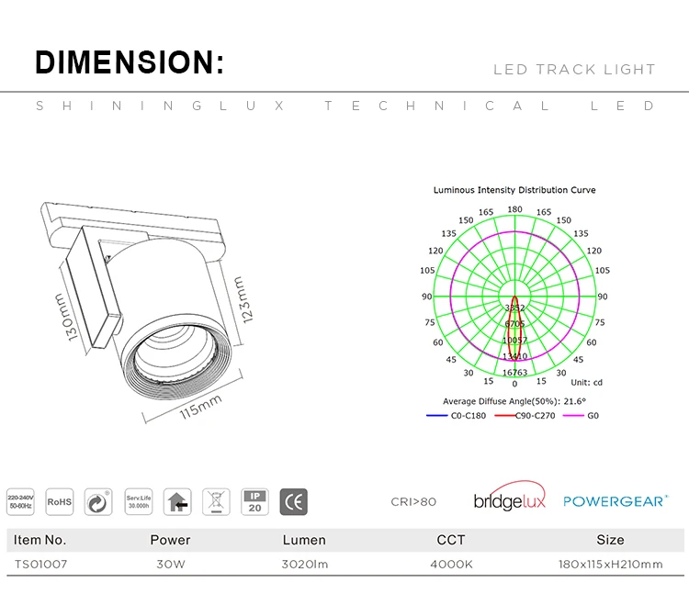The height and width of the screenshot is (616, 689).
Task: Click the 115mm dimension label
Action: click(200, 408)
